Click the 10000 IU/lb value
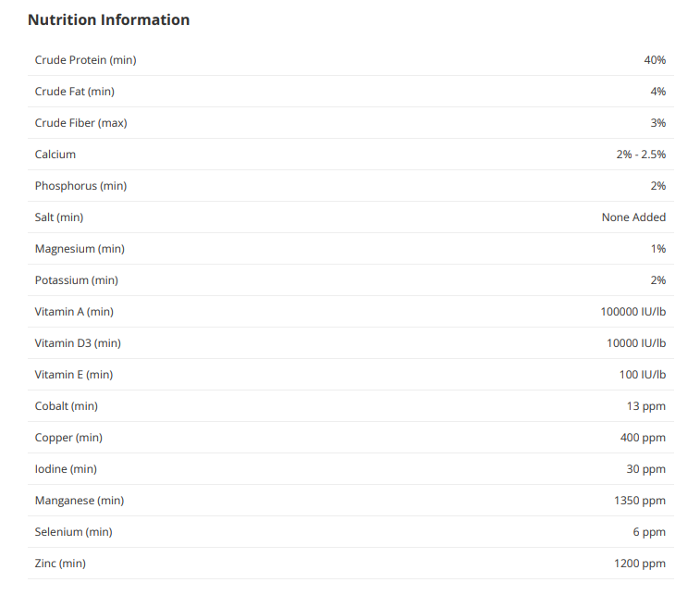 (636, 343)
